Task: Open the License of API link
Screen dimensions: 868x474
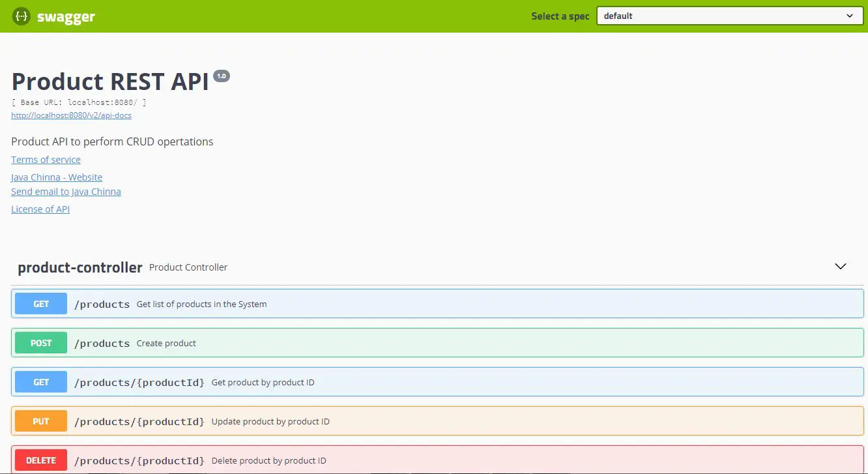Action: [x=40, y=209]
